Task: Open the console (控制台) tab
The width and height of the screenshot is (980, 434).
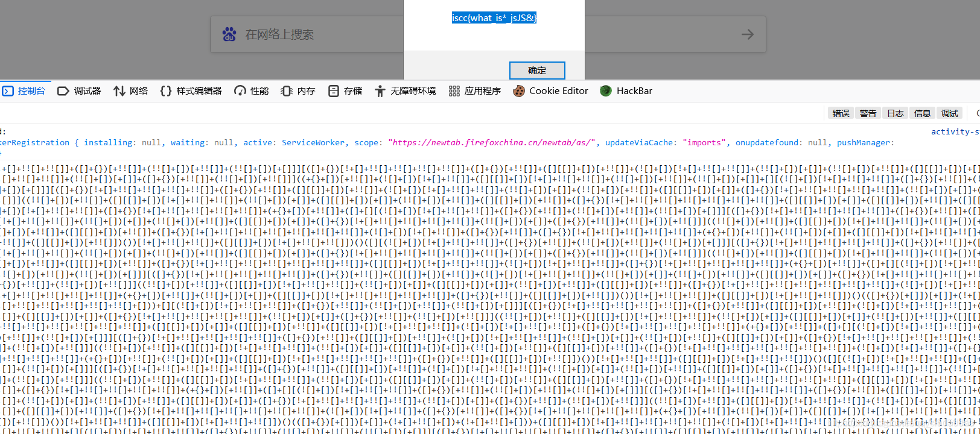Action: tap(25, 91)
